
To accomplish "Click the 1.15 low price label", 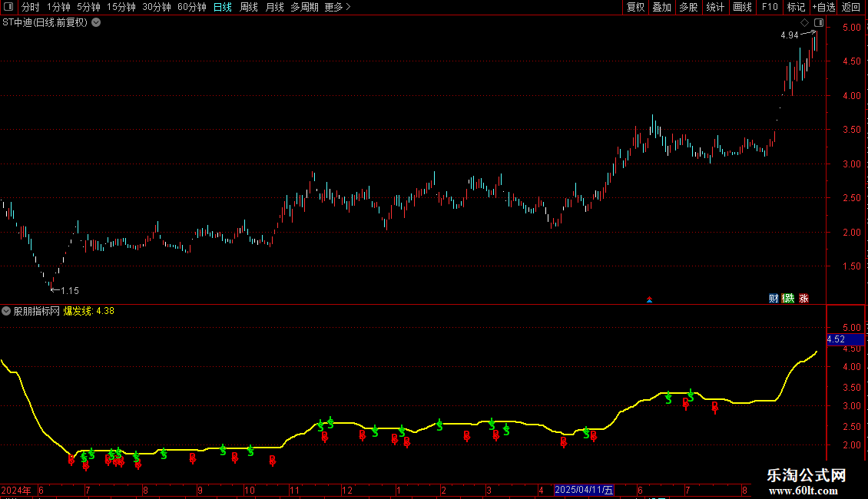I will coord(70,290).
